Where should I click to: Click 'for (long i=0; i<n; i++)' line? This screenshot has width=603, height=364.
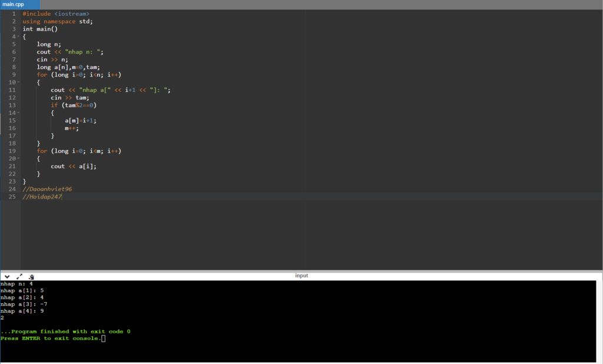(x=79, y=75)
